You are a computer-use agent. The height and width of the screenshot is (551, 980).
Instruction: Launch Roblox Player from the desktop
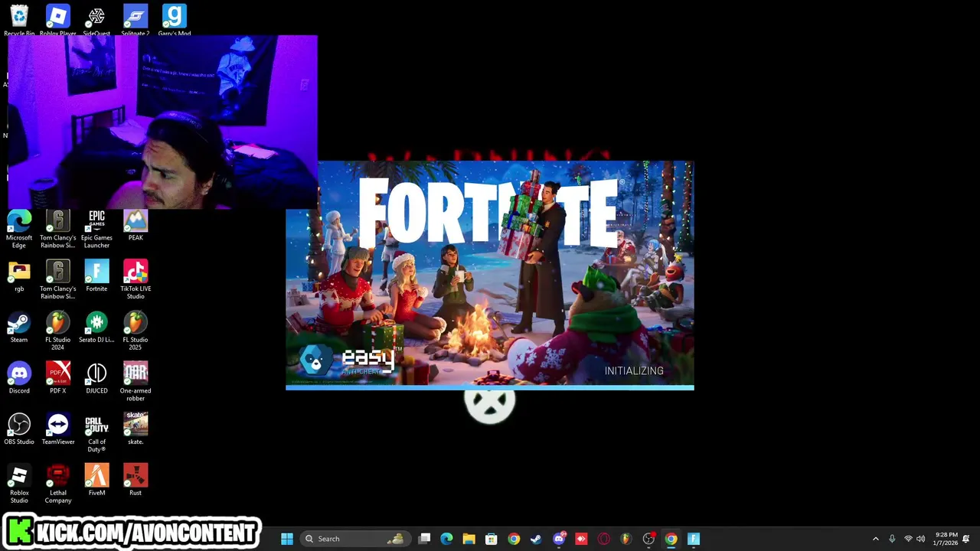tap(57, 20)
